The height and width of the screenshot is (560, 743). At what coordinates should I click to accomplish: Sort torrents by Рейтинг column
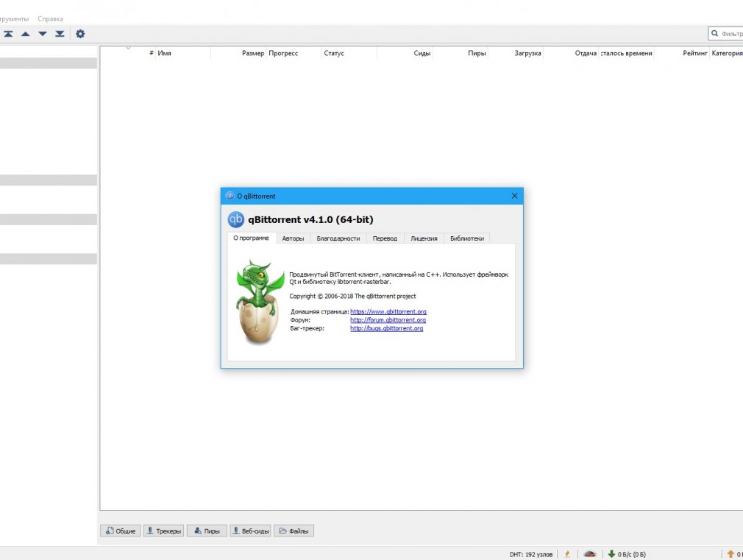tap(682, 53)
